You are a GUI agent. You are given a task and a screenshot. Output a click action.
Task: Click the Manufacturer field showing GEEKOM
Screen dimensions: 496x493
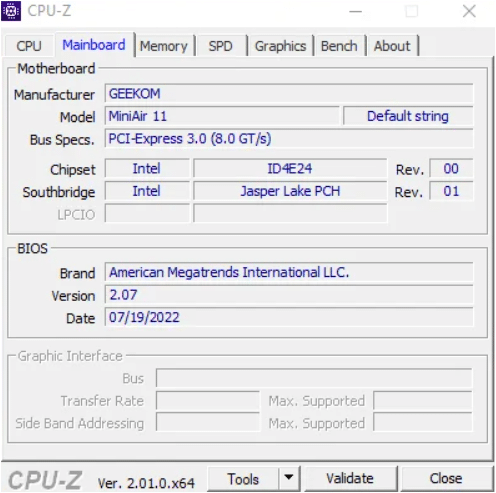[289, 94]
